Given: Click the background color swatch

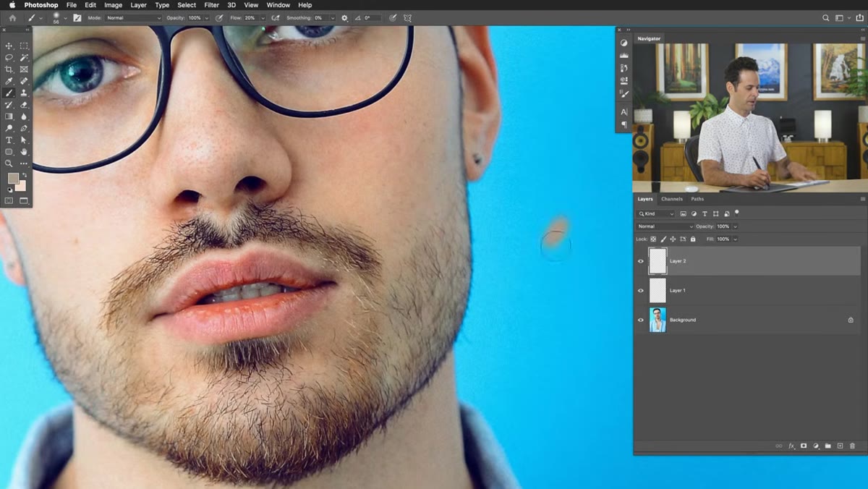Looking at the screenshot, I should [20, 186].
